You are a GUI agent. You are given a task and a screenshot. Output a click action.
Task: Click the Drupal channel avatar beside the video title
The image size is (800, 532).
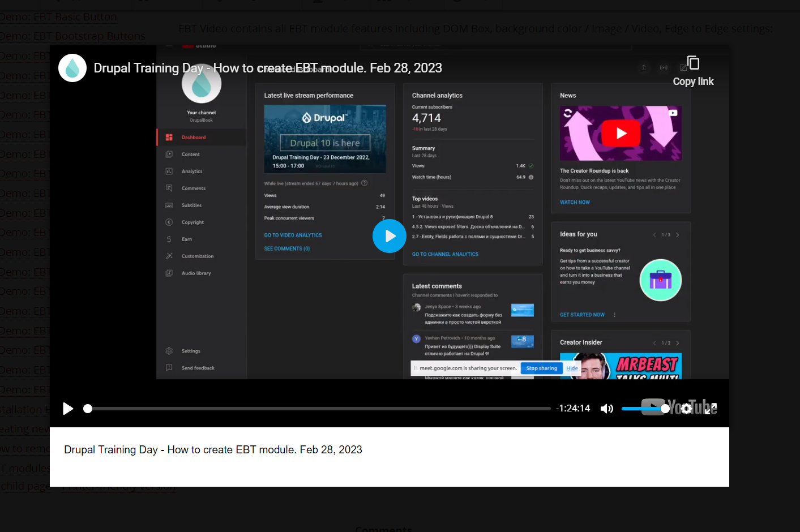[72, 68]
